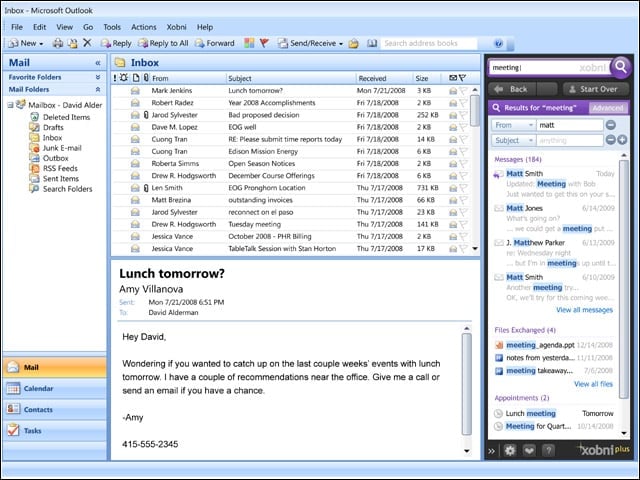Toggle flag on Tuesday meeting message
Screen dimensions: 640x480
463,224
